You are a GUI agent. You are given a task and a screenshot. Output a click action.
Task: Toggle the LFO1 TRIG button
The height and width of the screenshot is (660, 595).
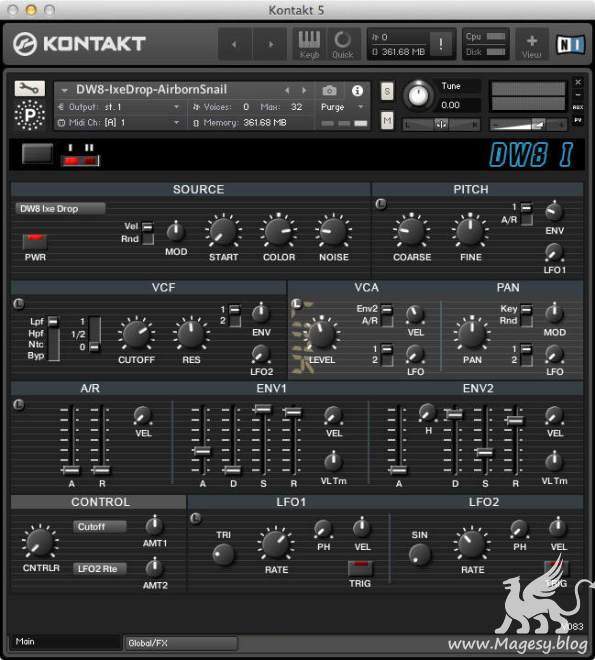click(x=360, y=568)
